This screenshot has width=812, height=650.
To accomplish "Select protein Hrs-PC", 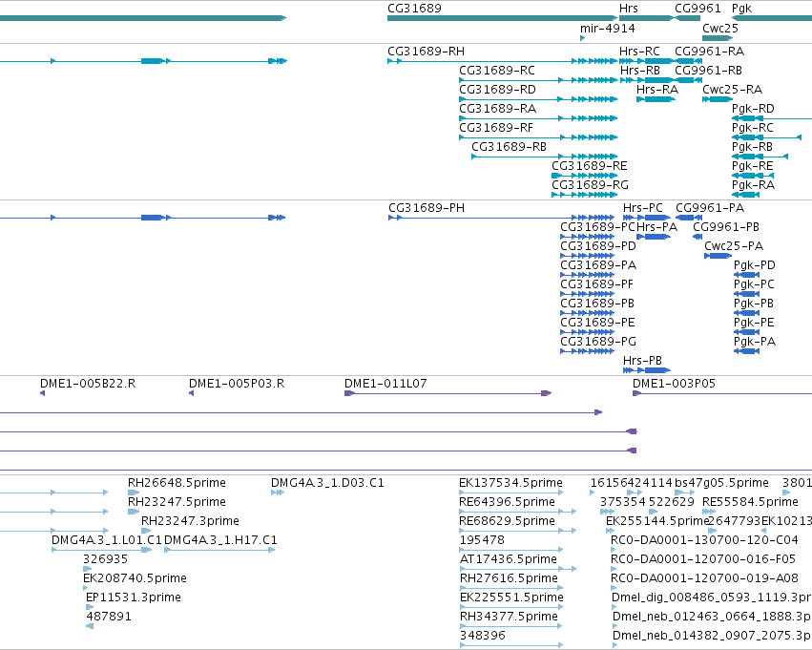I will pos(647,218).
